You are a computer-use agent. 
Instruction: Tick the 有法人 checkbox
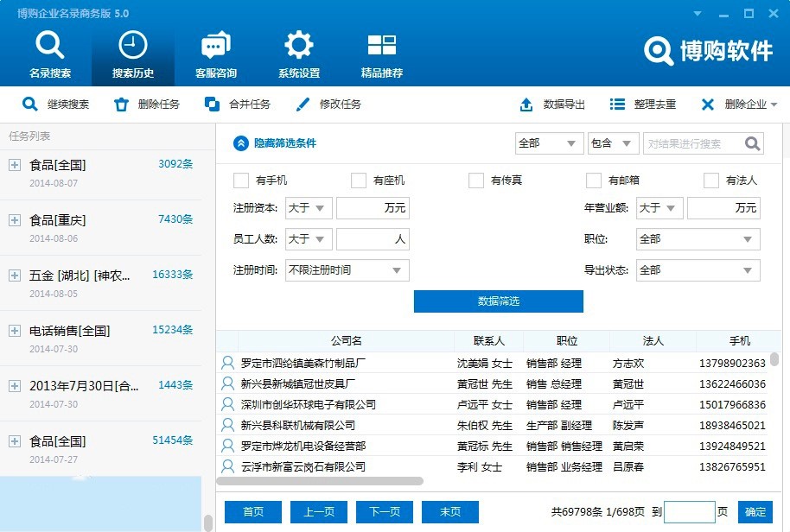tap(711, 180)
